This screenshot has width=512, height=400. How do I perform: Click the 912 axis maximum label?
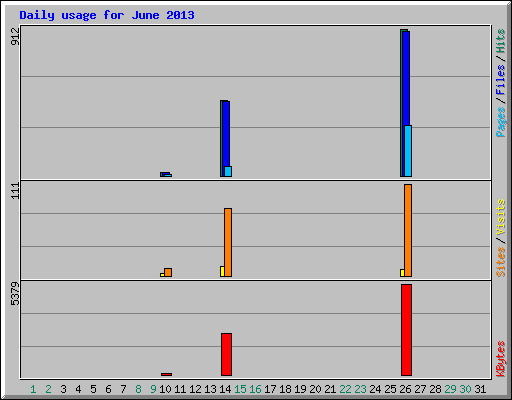point(15,36)
